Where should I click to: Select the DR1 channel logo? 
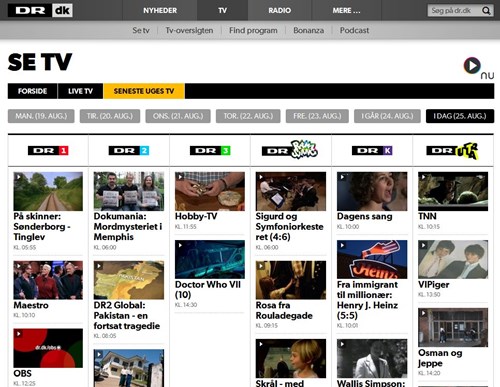click(x=48, y=151)
